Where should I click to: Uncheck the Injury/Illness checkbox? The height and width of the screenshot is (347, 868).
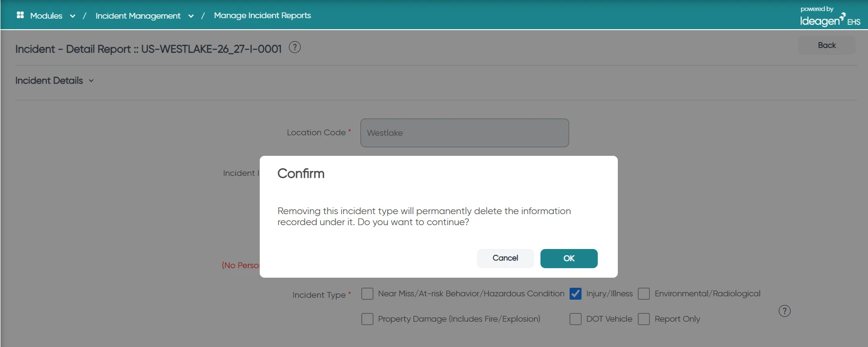pyautogui.click(x=575, y=293)
